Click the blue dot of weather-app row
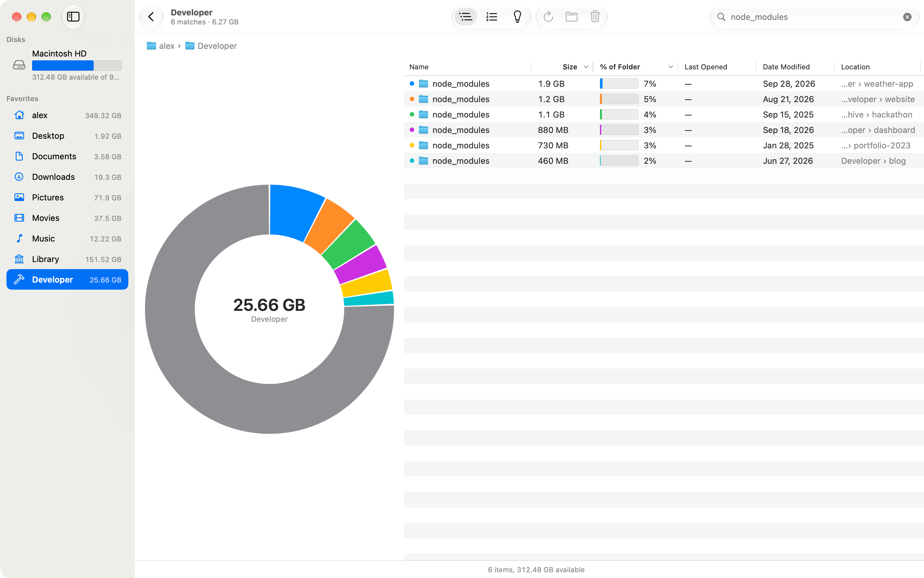The image size is (924, 578). click(412, 84)
